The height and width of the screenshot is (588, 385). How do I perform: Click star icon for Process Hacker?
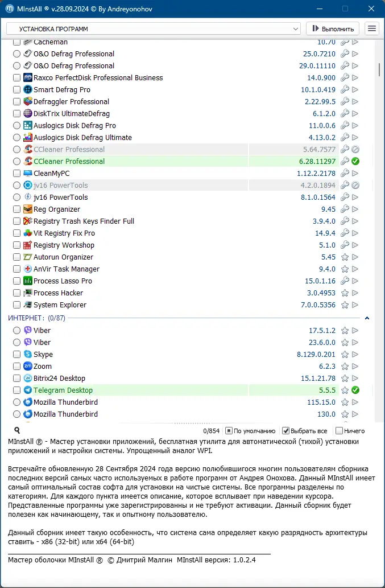[345, 293]
